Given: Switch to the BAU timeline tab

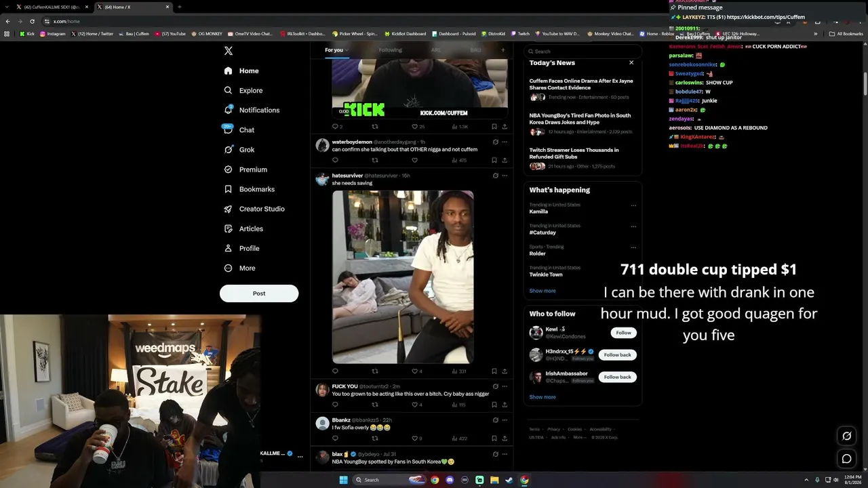Looking at the screenshot, I should (x=475, y=50).
